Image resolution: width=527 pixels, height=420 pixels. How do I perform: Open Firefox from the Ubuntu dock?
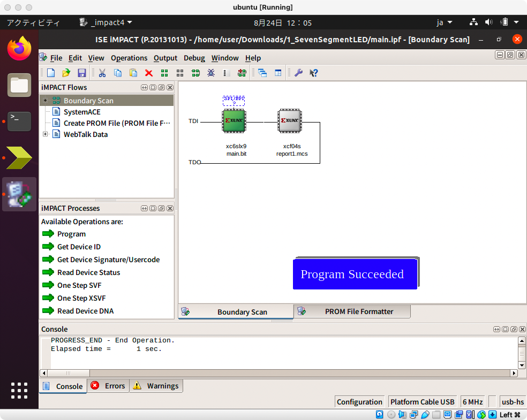click(19, 49)
